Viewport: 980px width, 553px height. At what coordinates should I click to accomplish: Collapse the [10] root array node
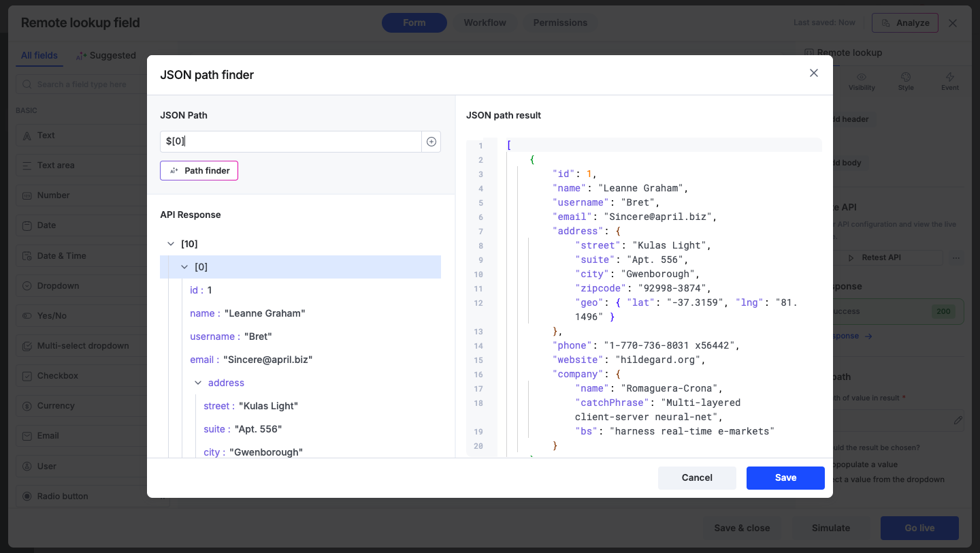pyautogui.click(x=170, y=244)
